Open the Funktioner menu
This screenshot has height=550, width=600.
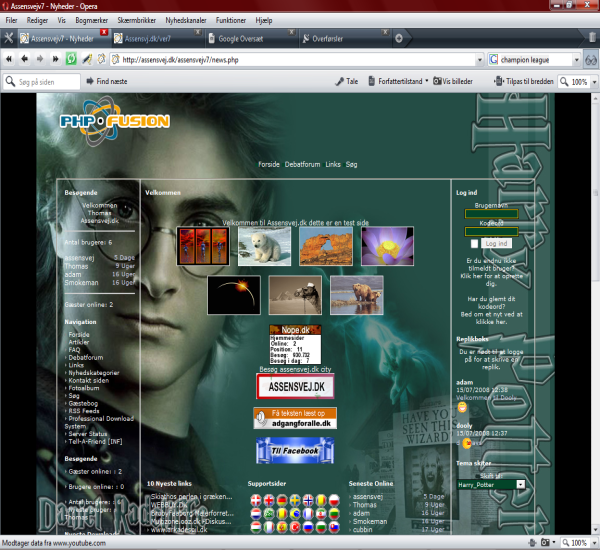231,20
